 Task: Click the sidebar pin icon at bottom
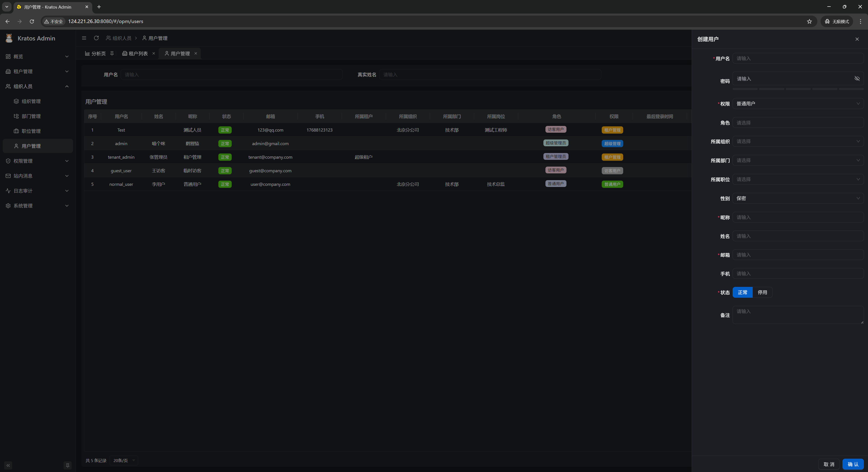[67, 465]
